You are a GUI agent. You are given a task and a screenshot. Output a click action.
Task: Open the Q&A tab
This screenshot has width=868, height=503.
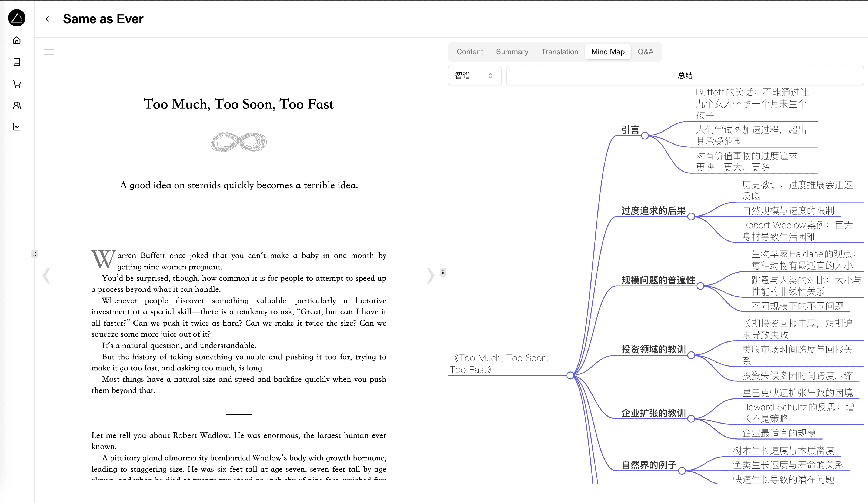tap(645, 52)
